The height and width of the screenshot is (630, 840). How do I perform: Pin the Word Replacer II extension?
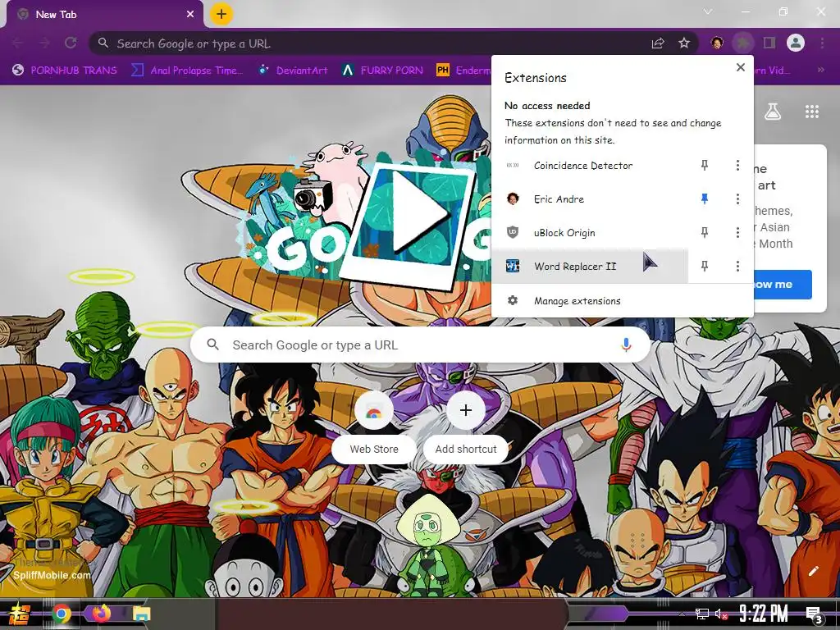[x=705, y=267]
